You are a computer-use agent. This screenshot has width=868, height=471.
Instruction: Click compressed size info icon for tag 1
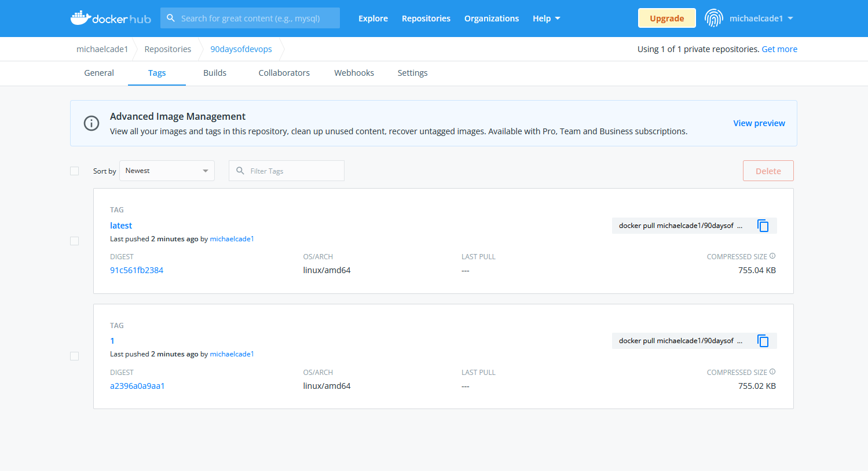click(772, 372)
